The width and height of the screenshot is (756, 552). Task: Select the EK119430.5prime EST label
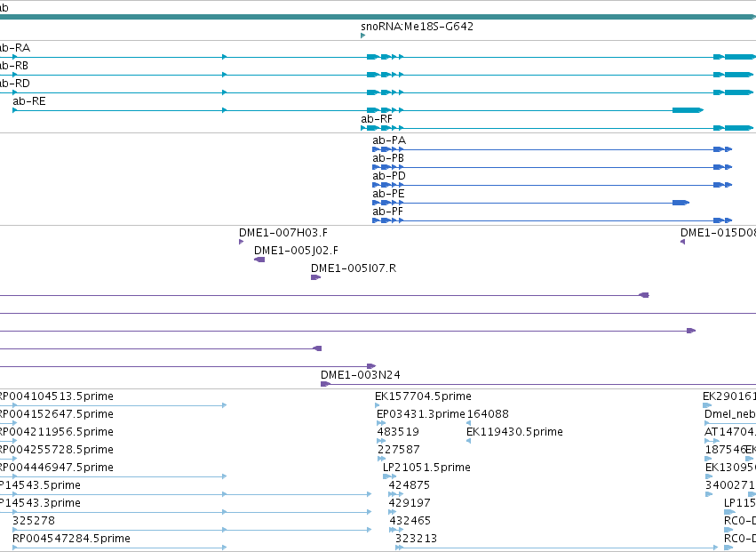[514, 432]
